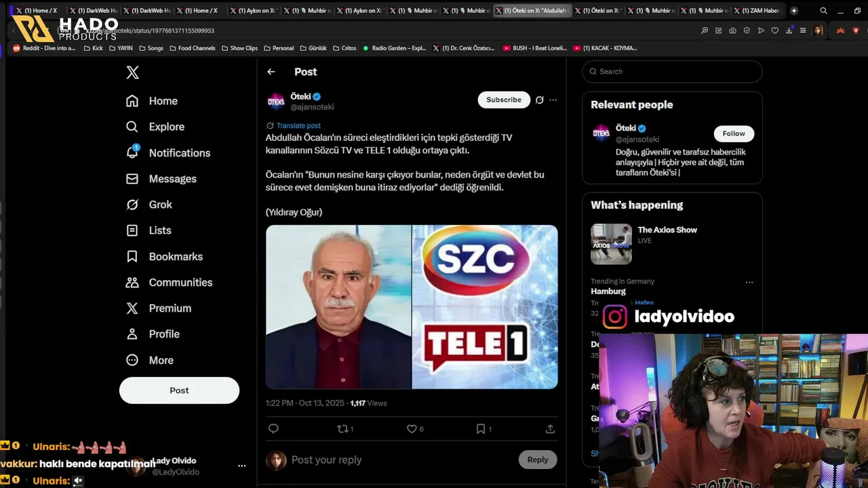Open Lady Olvido account menu dots
This screenshot has height=488, width=868.
pos(241,466)
